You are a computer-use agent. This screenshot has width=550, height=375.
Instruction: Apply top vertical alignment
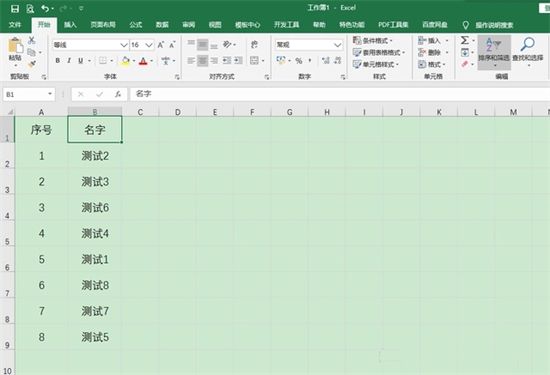[x=191, y=44]
